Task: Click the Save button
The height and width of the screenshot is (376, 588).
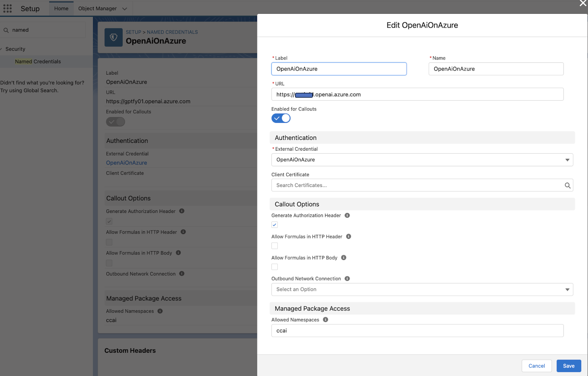Action: coord(568,366)
